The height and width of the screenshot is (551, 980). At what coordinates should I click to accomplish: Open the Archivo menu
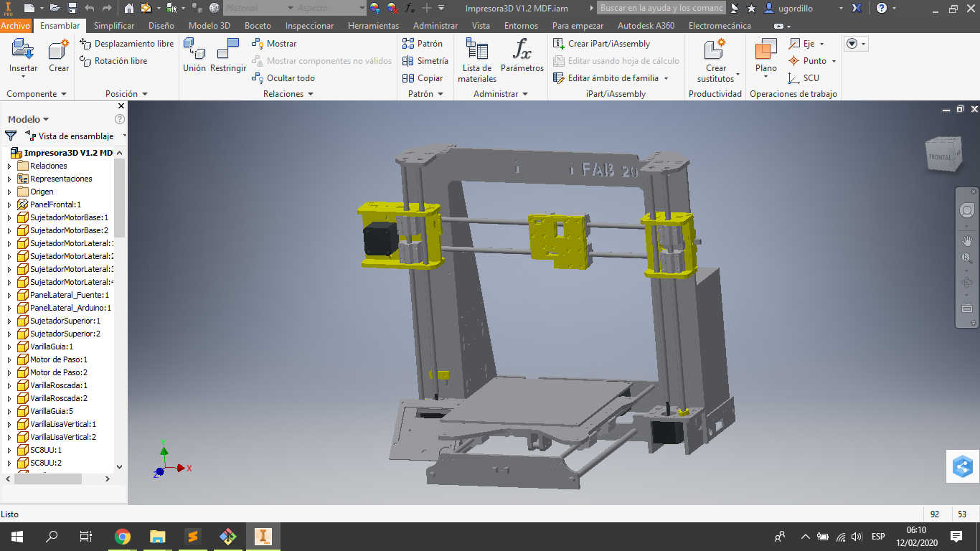pos(16,26)
